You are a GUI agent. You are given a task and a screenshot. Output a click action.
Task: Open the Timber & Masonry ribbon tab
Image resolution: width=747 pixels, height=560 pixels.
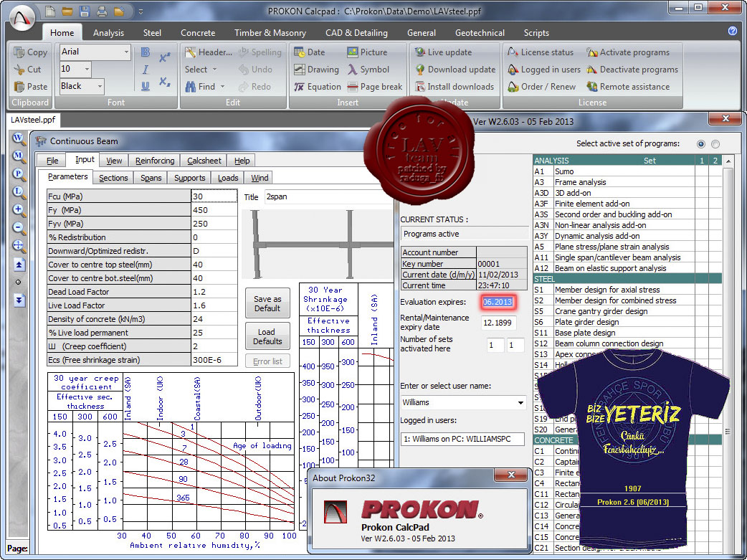coord(270,33)
